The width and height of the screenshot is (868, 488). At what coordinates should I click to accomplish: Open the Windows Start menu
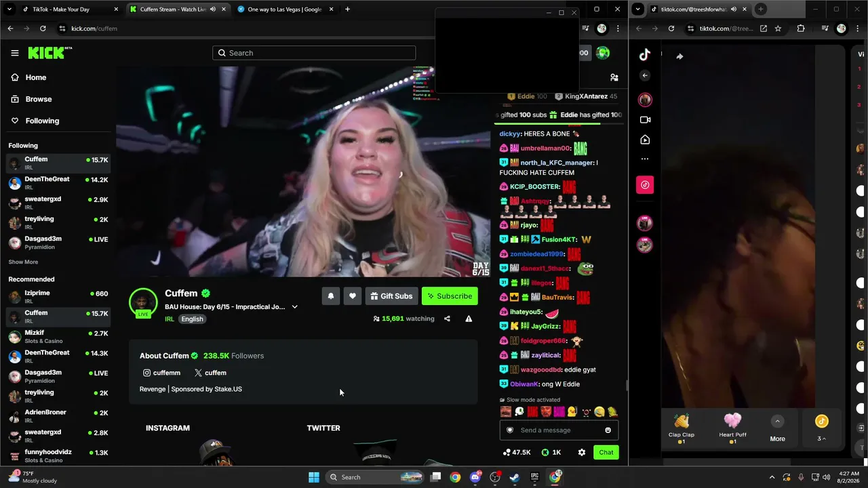[313, 477]
